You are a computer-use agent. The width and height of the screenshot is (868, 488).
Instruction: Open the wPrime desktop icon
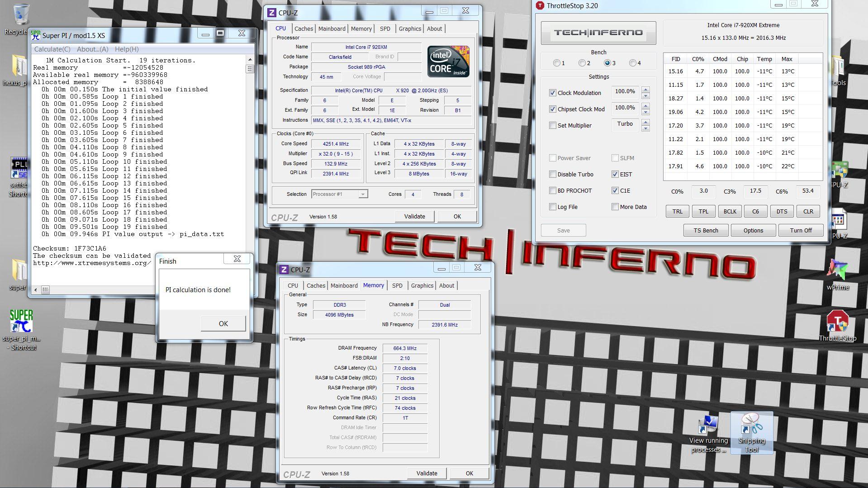837,270
